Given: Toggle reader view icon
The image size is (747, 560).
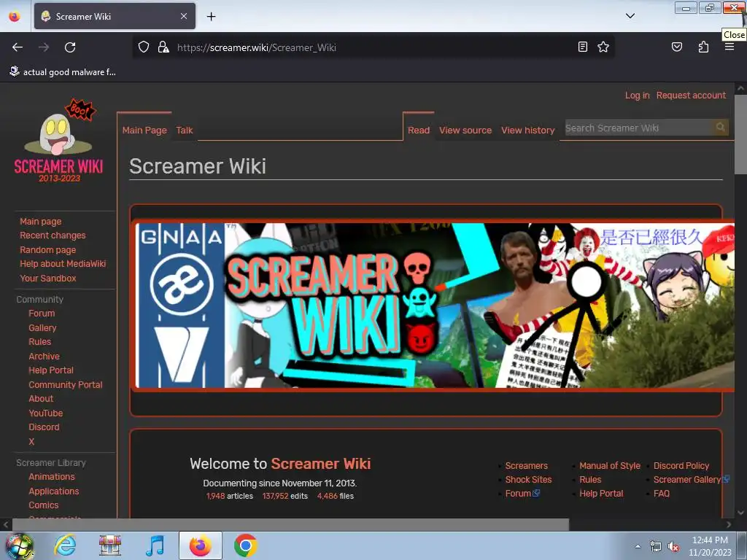Looking at the screenshot, I should (x=582, y=47).
